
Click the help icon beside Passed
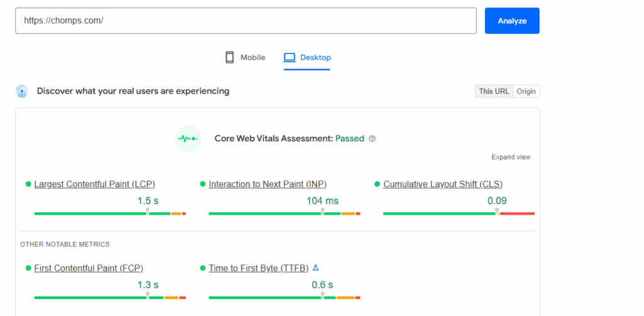[x=372, y=139]
